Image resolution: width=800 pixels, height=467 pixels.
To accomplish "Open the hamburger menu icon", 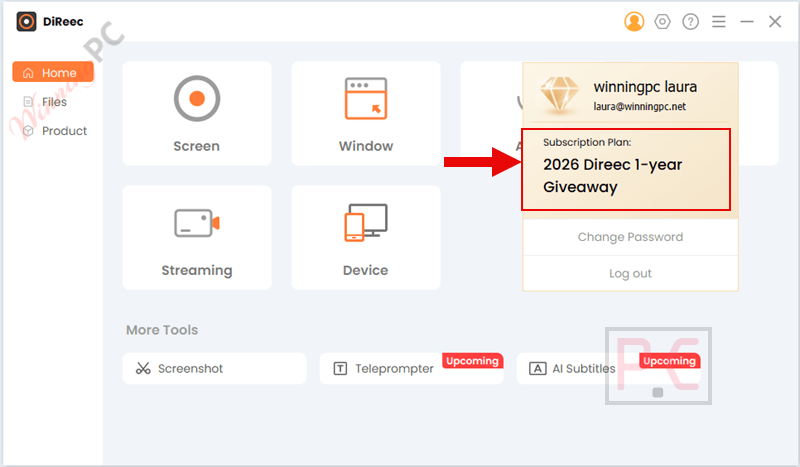I will tap(719, 21).
